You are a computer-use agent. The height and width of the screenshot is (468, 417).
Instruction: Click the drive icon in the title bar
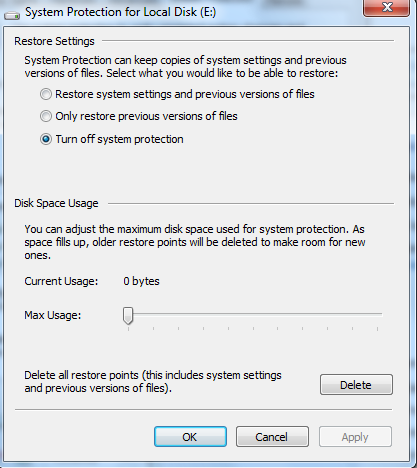tap(12, 15)
